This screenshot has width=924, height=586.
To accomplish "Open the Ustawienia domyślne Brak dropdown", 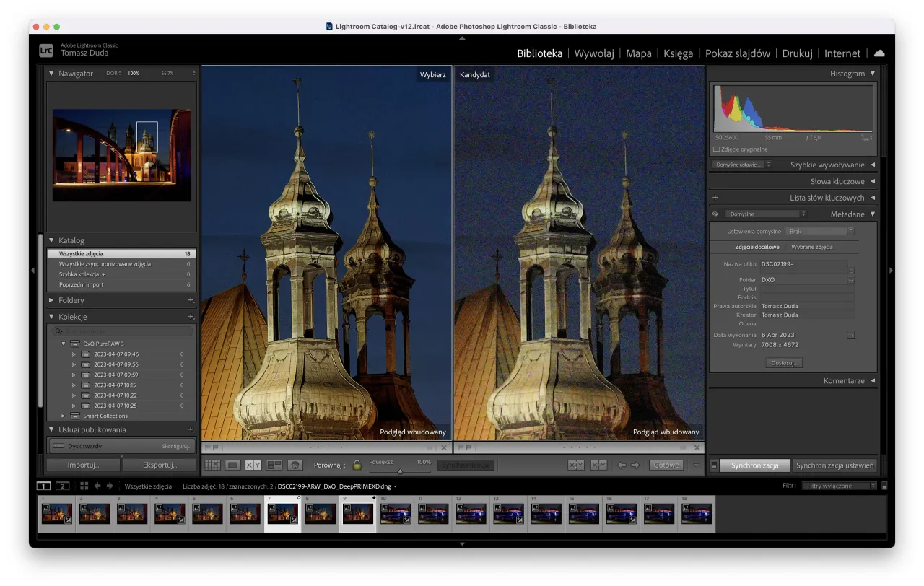I will tap(820, 229).
